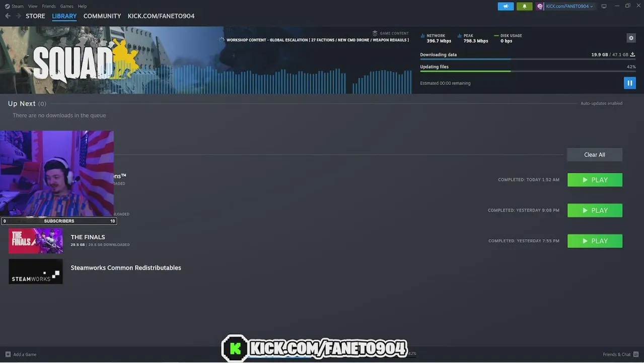Image resolution: width=644 pixels, height=363 pixels.
Task: Click the Downloading data progress bar
Action: (x=528, y=59)
